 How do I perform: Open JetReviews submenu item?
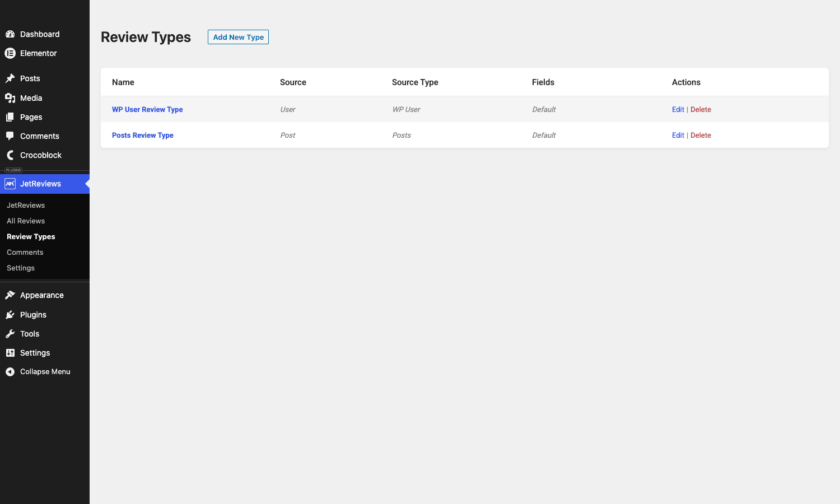(x=26, y=206)
